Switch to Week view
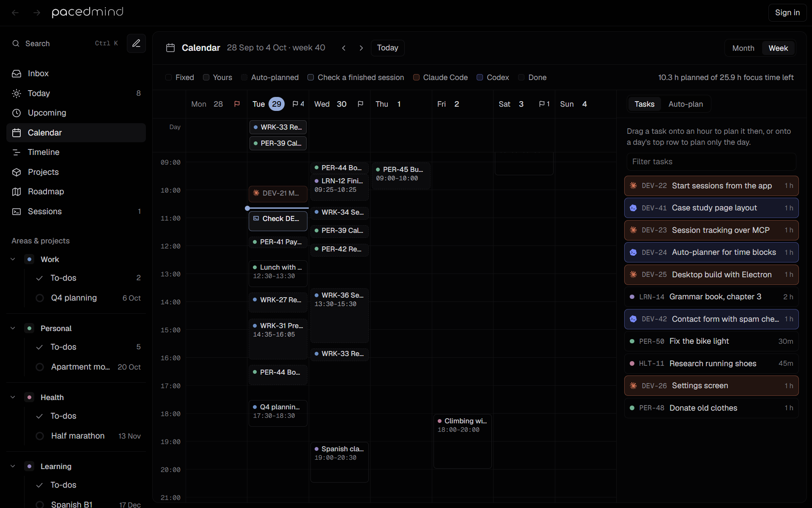This screenshot has height=508, width=812. [x=778, y=48]
